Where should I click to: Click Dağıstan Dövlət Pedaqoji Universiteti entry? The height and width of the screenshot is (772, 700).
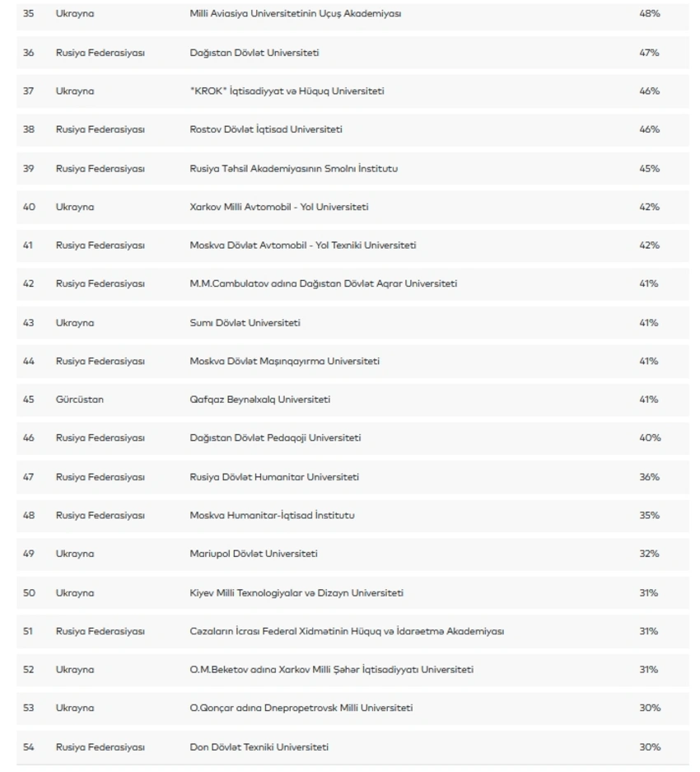click(x=275, y=438)
